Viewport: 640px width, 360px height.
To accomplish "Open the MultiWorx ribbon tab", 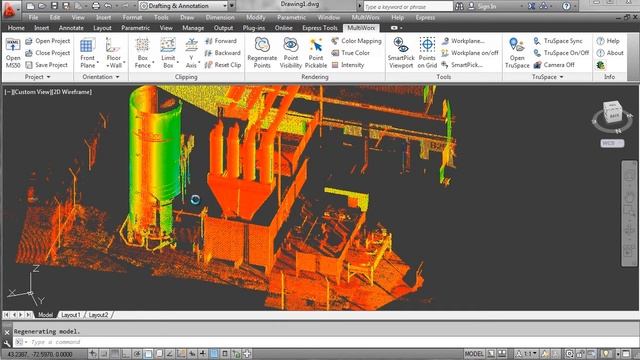I will point(361,28).
